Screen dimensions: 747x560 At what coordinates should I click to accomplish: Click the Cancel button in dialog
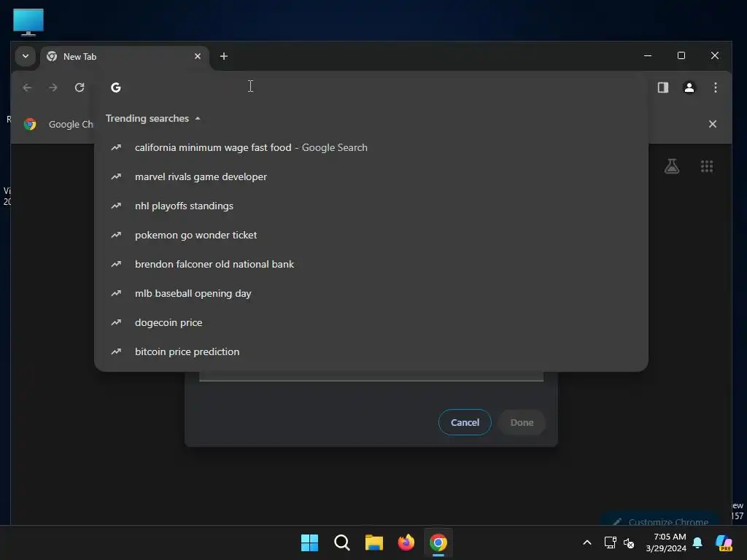[x=465, y=422]
